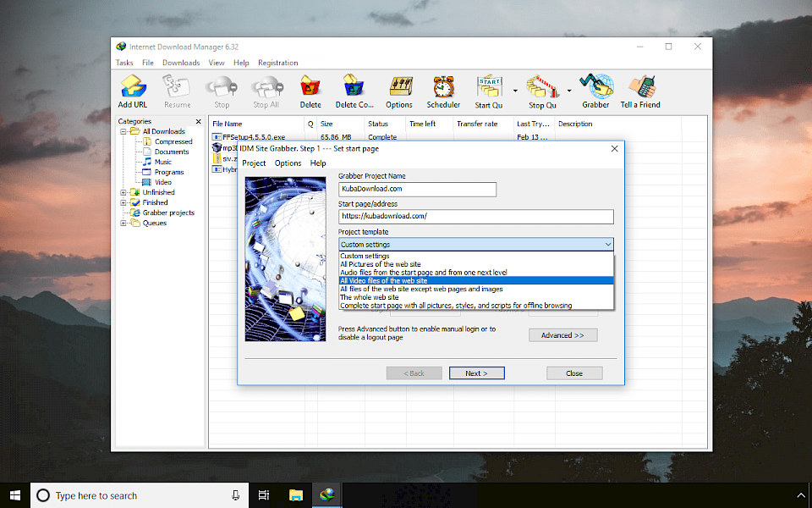Collapse the All Downloads tree node
812x508 pixels.
123,132
